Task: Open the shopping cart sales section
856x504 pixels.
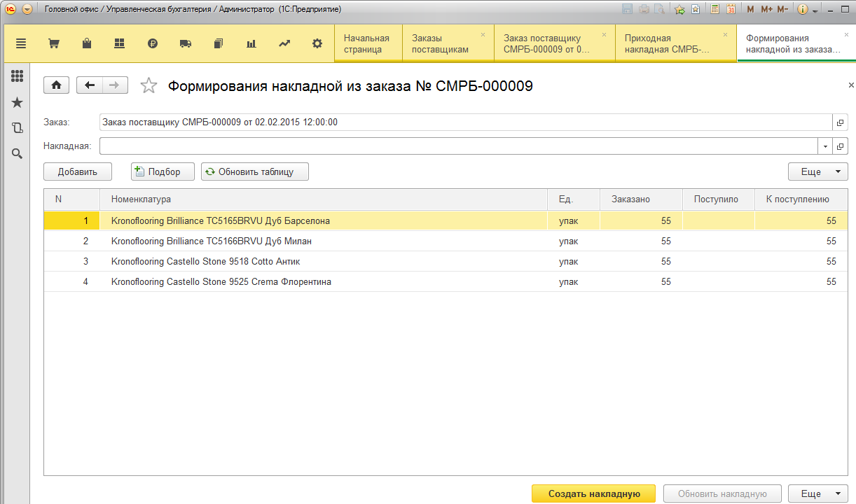Action: 53,43
